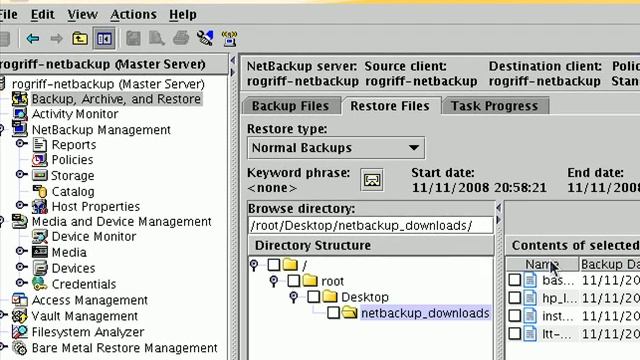640x360 pixels.
Task: Switch to the Task Progress tab
Action: 495,106
